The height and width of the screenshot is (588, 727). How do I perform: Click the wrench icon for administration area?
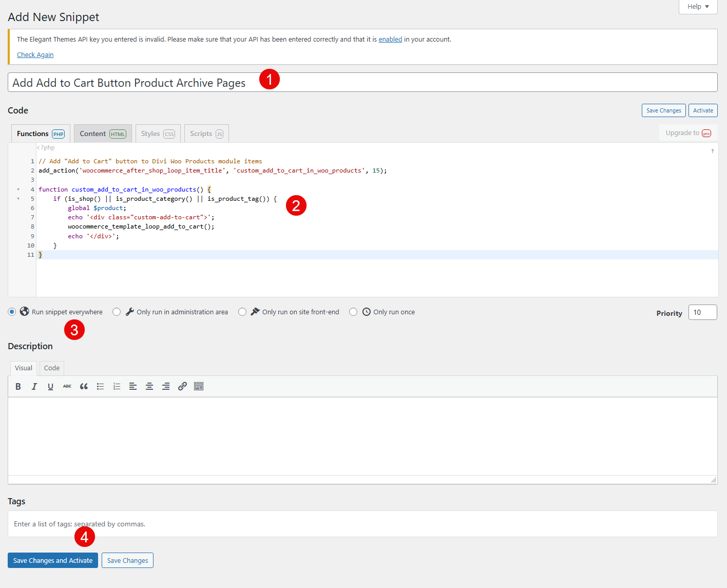tap(130, 312)
